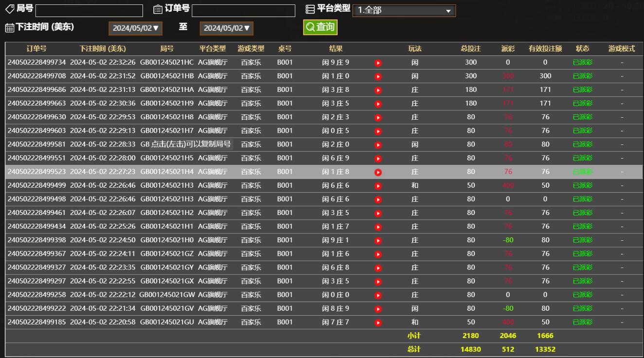
Task: Open replay for round GB001245021H0
Action: pyautogui.click(x=378, y=240)
